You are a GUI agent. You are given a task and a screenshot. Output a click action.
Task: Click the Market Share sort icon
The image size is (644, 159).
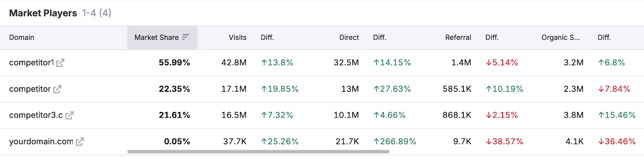point(186,37)
